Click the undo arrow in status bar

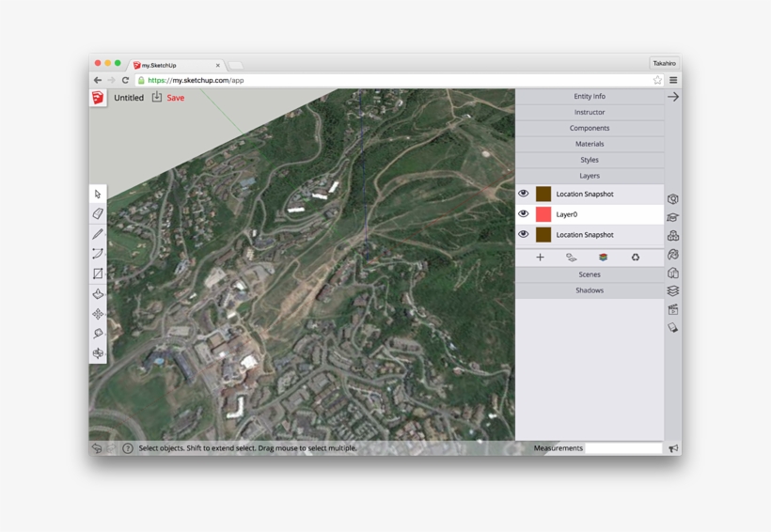point(97,448)
